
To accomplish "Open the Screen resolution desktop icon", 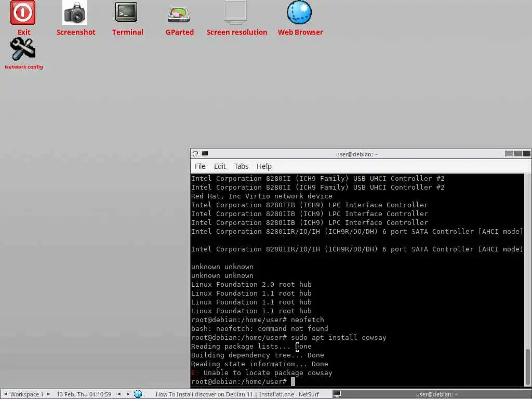I will point(236,12).
